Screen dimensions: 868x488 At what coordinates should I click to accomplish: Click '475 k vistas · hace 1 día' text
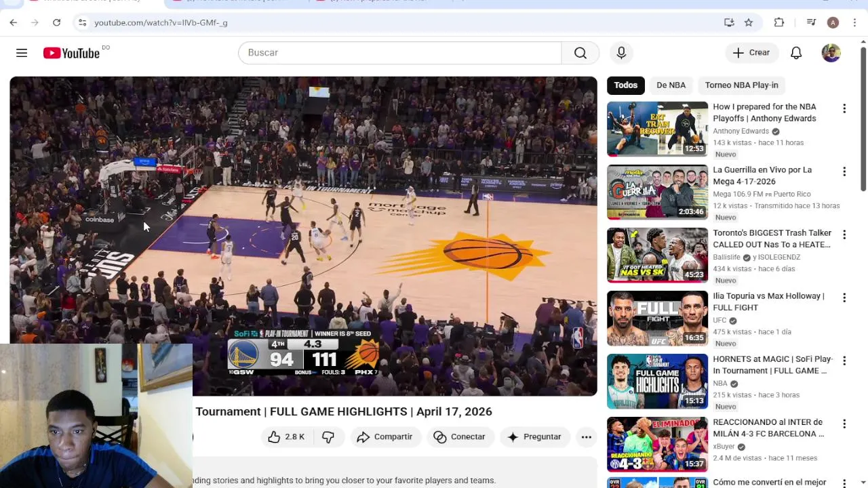pyautogui.click(x=752, y=332)
